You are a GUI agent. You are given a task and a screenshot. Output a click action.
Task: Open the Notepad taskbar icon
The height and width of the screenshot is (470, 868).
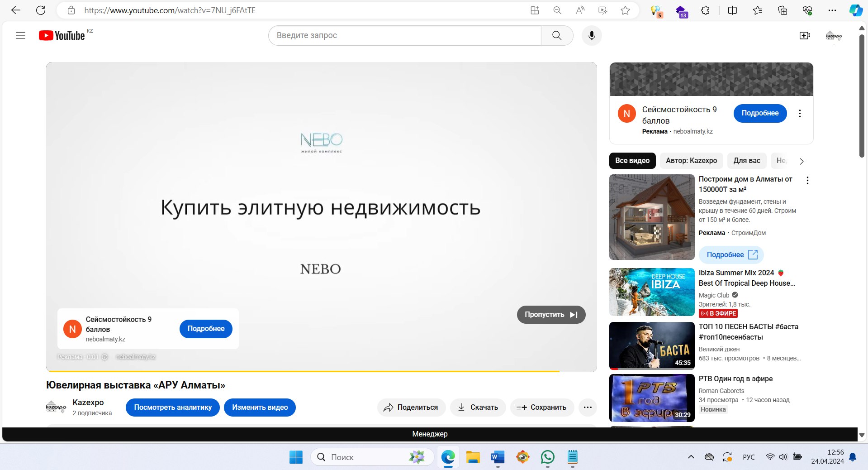[x=572, y=457]
